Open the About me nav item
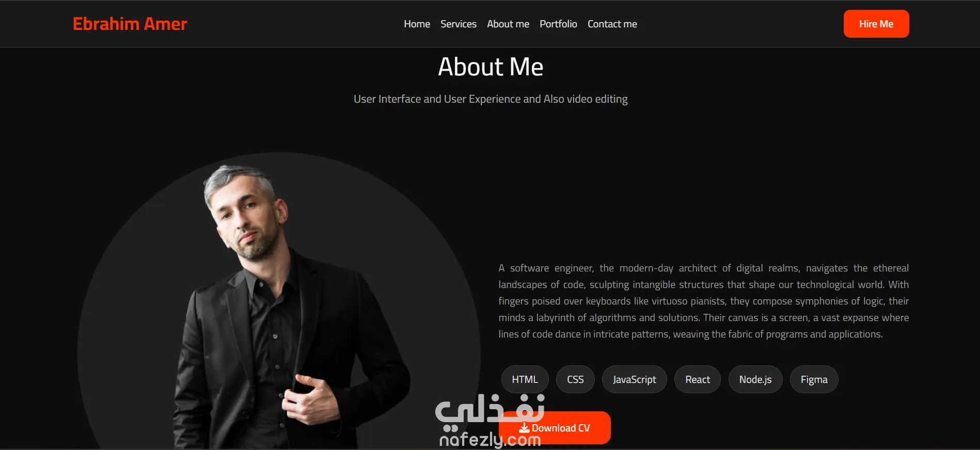Screen dimensions: 980x450 point(508,24)
